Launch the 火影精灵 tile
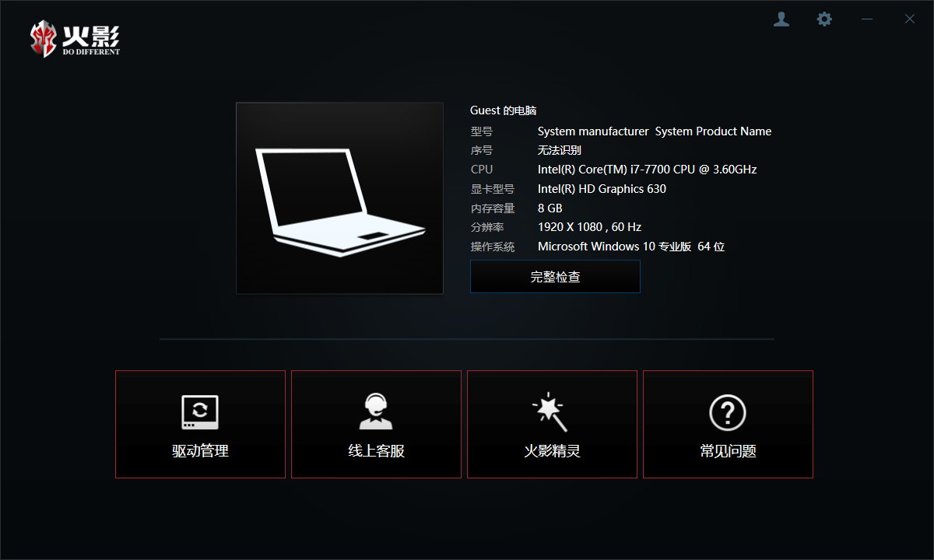Image resolution: width=934 pixels, height=560 pixels. click(x=552, y=424)
